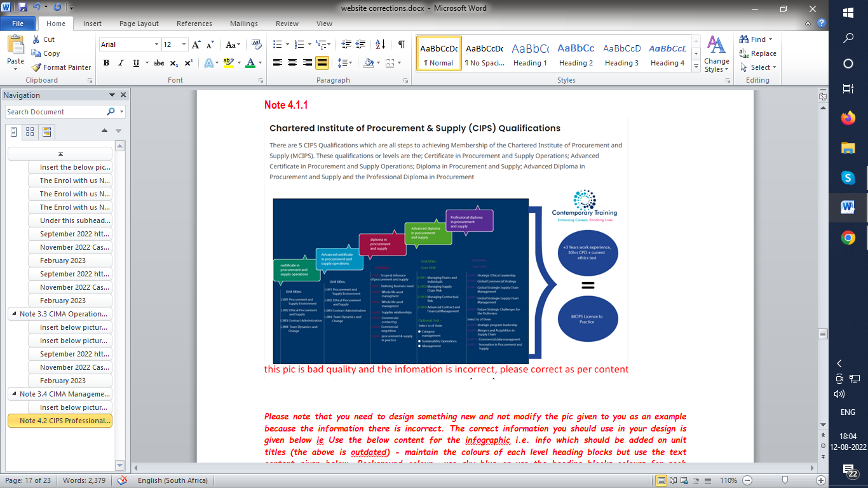Apply the Heading 1 style
The height and width of the screenshot is (488, 868).
[x=531, y=53]
